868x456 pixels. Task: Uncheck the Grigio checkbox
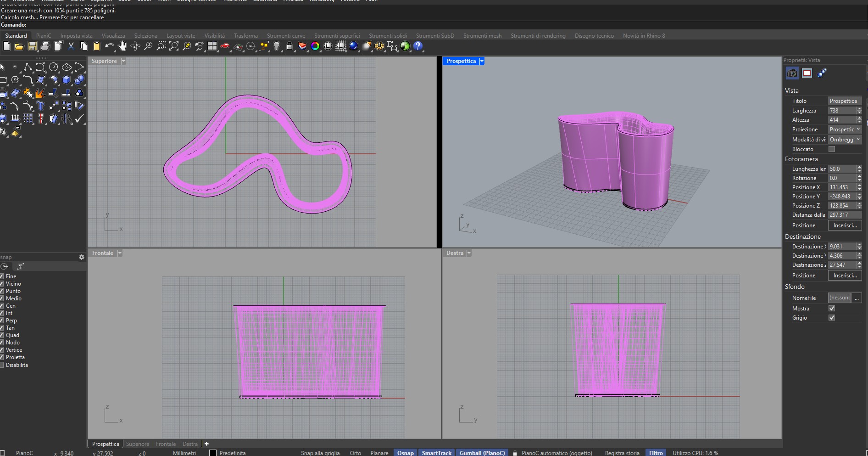pyautogui.click(x=832, y=318)
